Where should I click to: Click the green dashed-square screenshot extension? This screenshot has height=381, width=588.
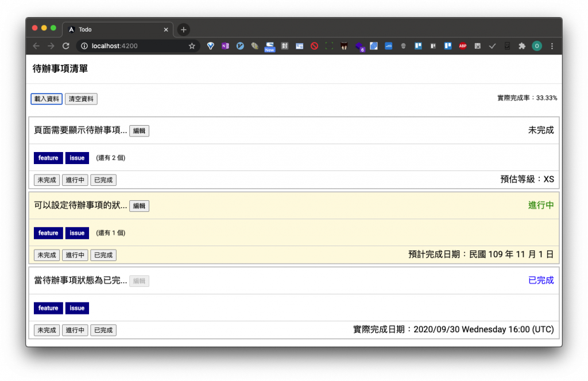[x=329, y=46]
